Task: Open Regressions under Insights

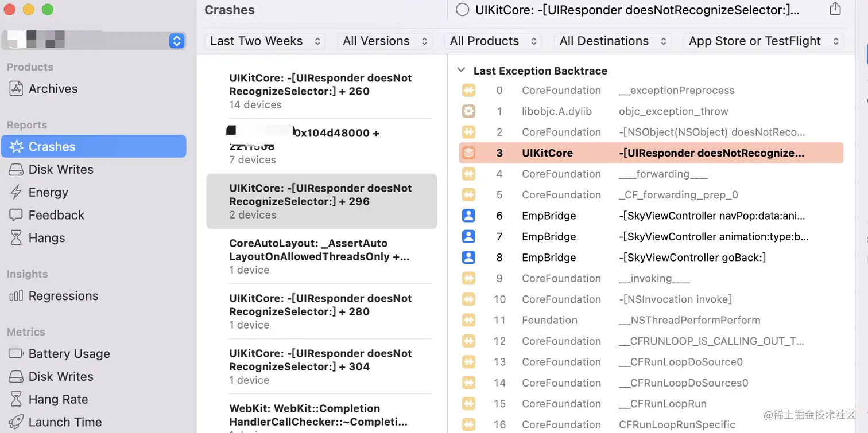Action: tap(63, 296)
